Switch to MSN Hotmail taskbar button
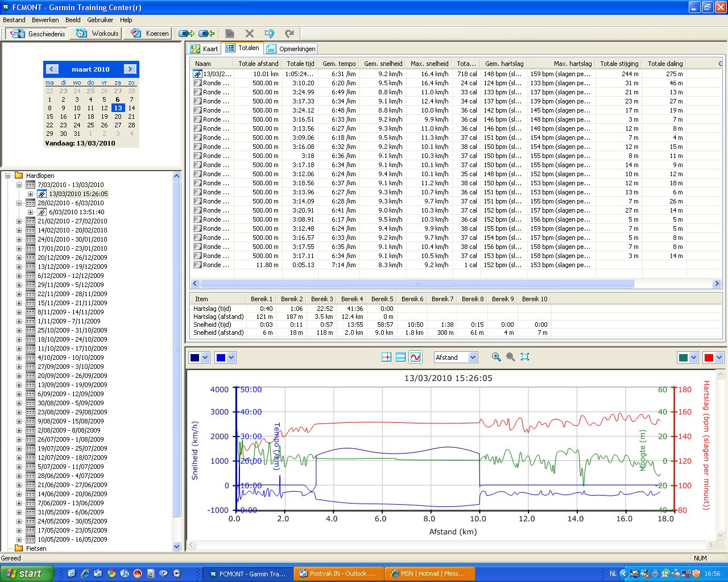This screenshot has height=582, width=728. click(430, 573)
